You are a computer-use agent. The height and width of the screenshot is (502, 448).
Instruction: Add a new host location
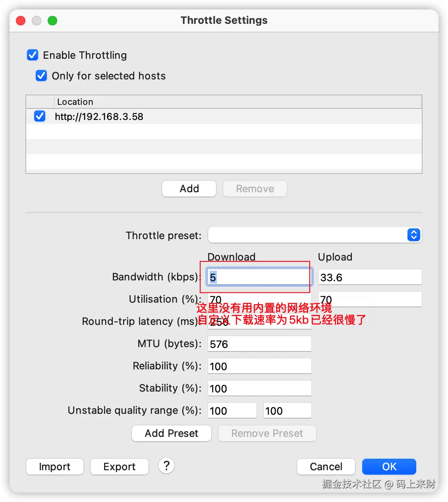tap(189, 189)
